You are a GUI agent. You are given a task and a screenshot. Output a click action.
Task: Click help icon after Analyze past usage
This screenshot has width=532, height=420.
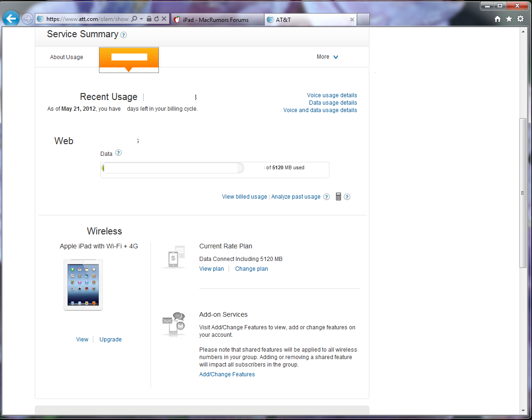[x=326, y=197]
